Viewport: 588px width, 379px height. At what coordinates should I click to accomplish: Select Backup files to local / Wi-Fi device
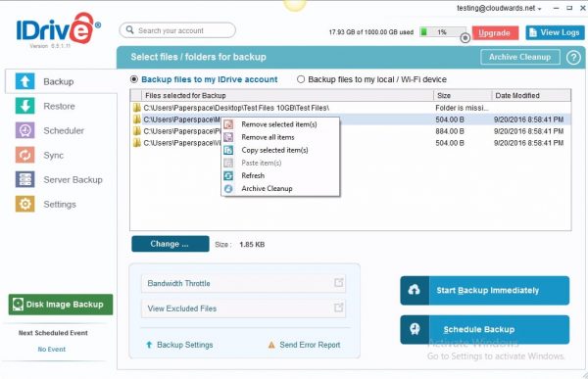coord(301,79)
